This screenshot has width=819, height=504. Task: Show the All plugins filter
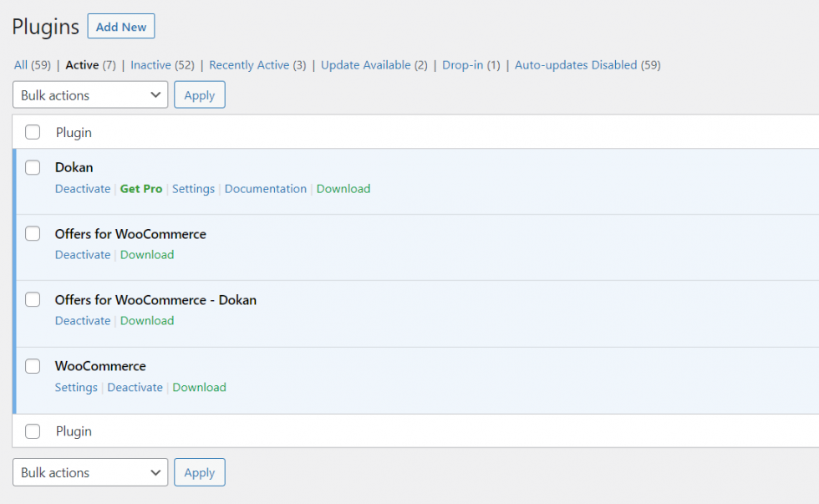[21, 65]
